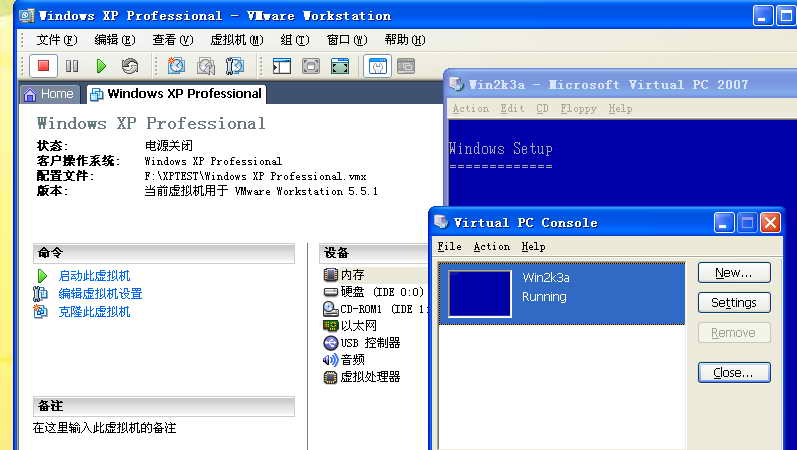Select the Win2k3a virtual machine thumbnail
Screen dimensions: 797x450
tap(480, 293)
